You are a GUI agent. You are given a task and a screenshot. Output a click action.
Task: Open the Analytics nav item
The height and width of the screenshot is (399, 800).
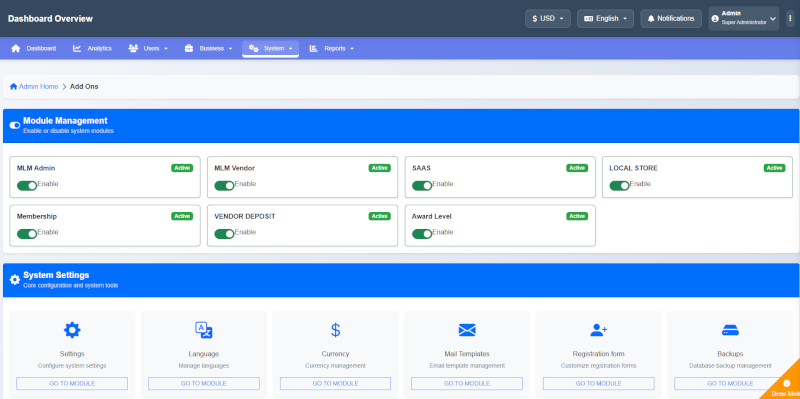click(92, 48)
